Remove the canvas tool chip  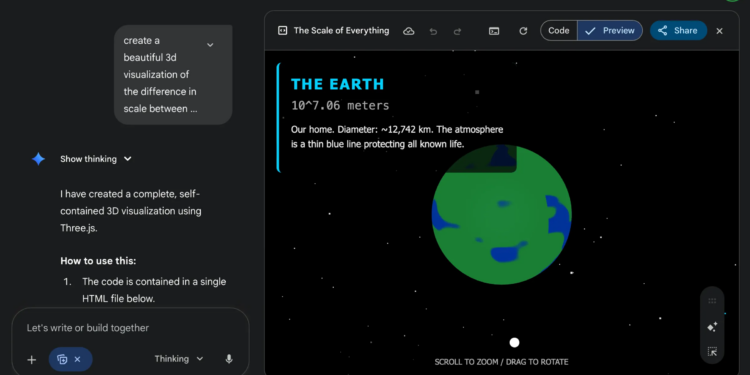pyautogui.click(x=77, y=359)
